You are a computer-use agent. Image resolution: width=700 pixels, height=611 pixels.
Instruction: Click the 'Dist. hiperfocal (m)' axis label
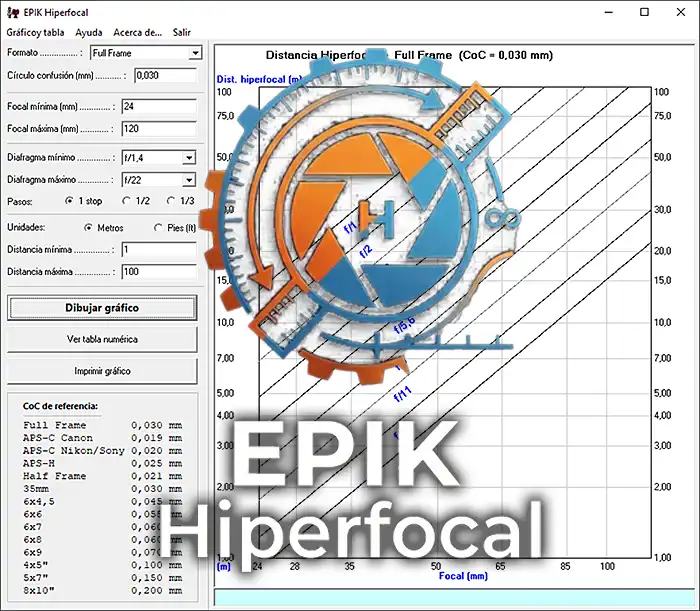(x=259, y=79)
